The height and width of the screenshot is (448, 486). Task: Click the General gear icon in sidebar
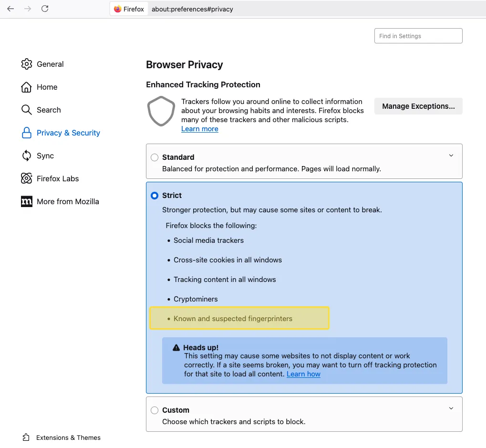(x=27, y=64)
